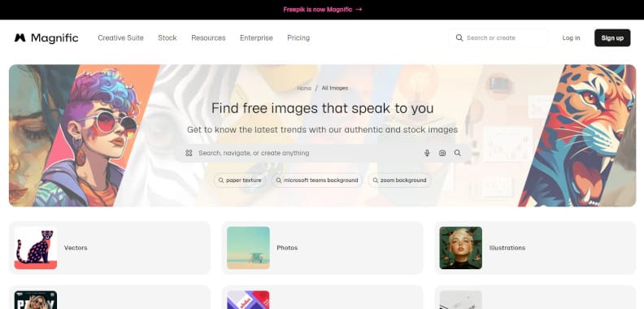Click the Magnific logo icon

pos(20,37)
